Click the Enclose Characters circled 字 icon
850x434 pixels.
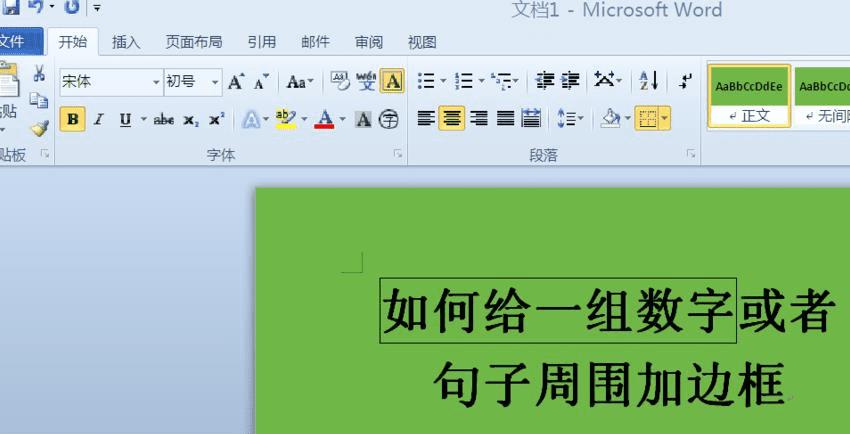[389, 119]
